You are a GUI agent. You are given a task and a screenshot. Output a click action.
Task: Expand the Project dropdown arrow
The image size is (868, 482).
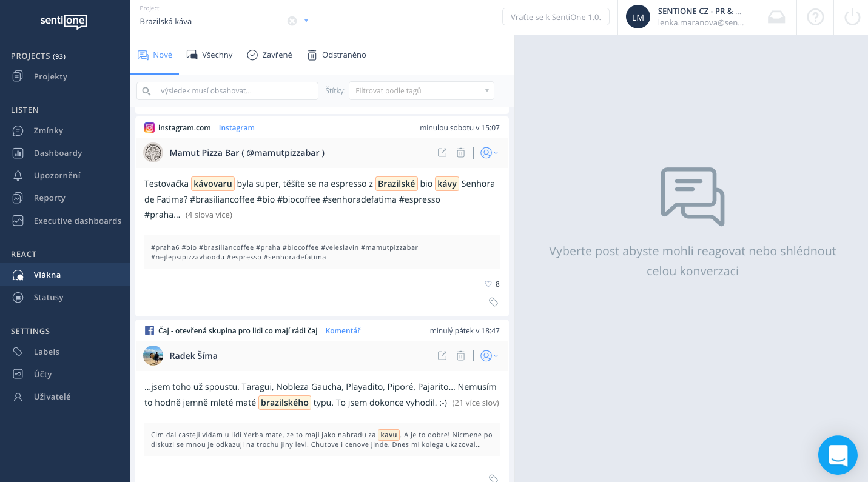point(306,21)
